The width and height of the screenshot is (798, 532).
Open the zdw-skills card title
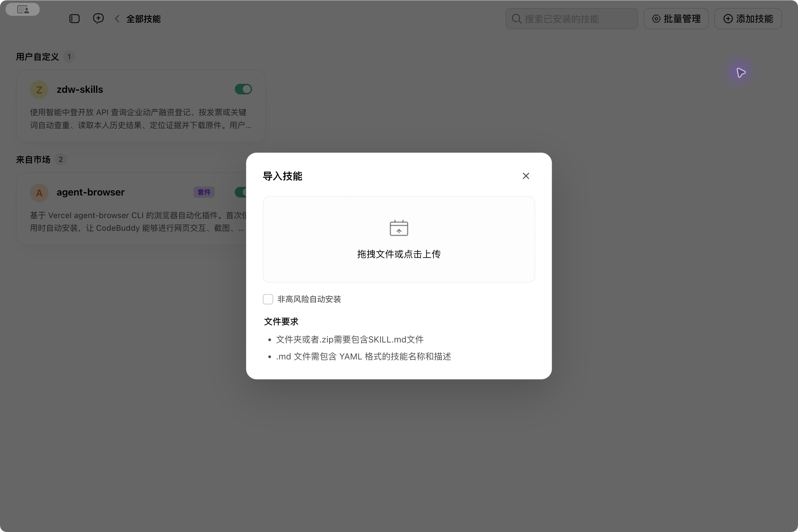tap(80, 89)
